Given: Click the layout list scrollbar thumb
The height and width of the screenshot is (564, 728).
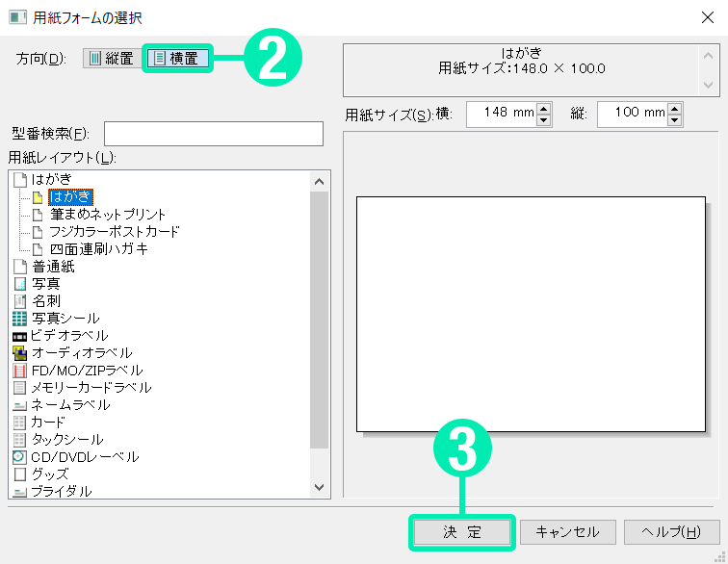Looking at the screenshot, I should [319, 320].
